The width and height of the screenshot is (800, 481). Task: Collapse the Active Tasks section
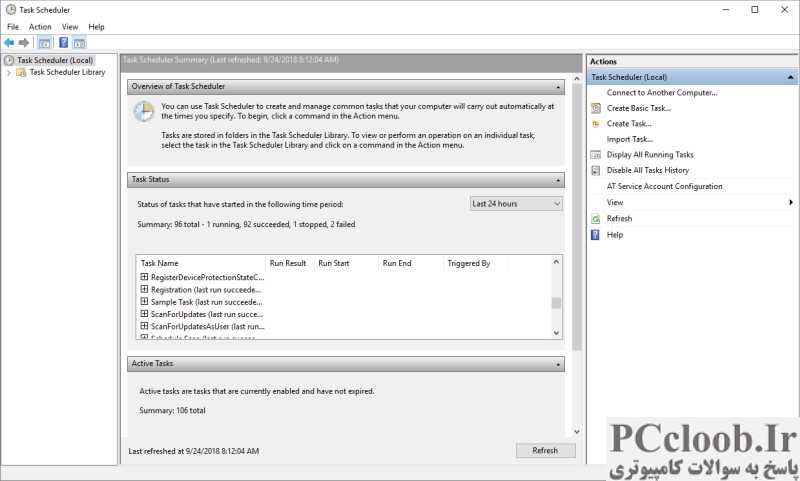tap(558, 364)
